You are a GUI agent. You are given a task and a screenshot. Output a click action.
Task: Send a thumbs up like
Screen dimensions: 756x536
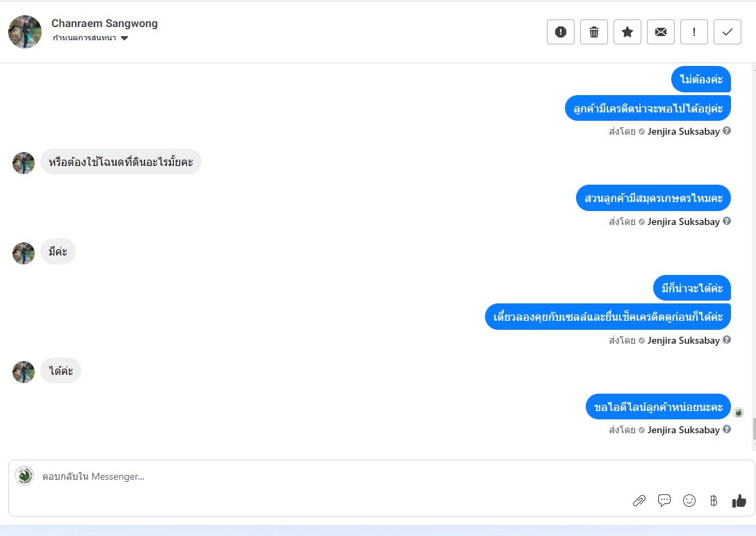tap(739, 501)
